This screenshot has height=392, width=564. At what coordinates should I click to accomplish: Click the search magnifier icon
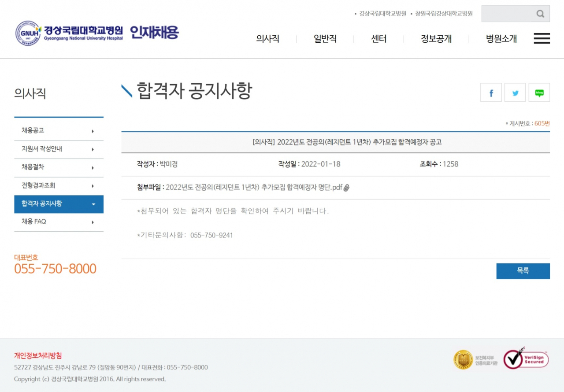[x=540, y=14]
